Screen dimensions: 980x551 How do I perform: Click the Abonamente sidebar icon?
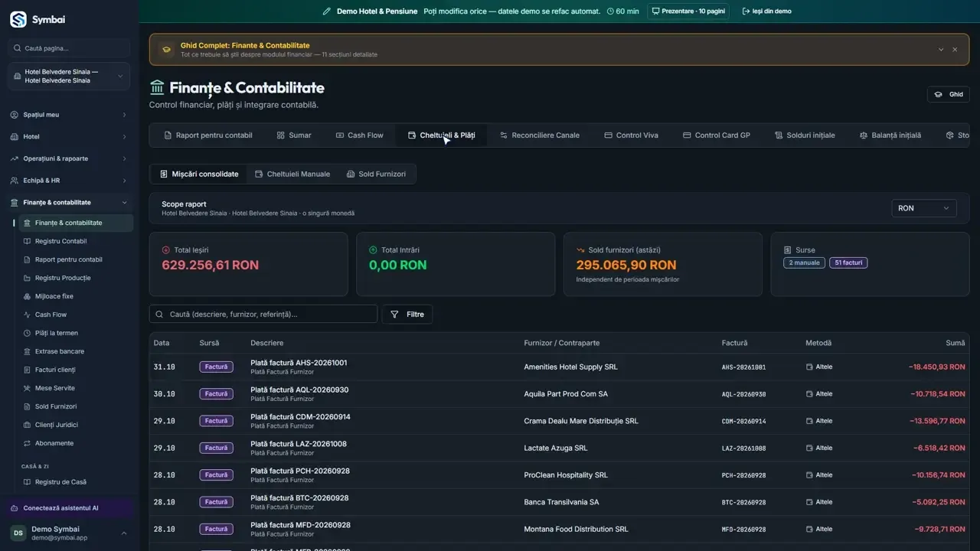click(28, 443)
